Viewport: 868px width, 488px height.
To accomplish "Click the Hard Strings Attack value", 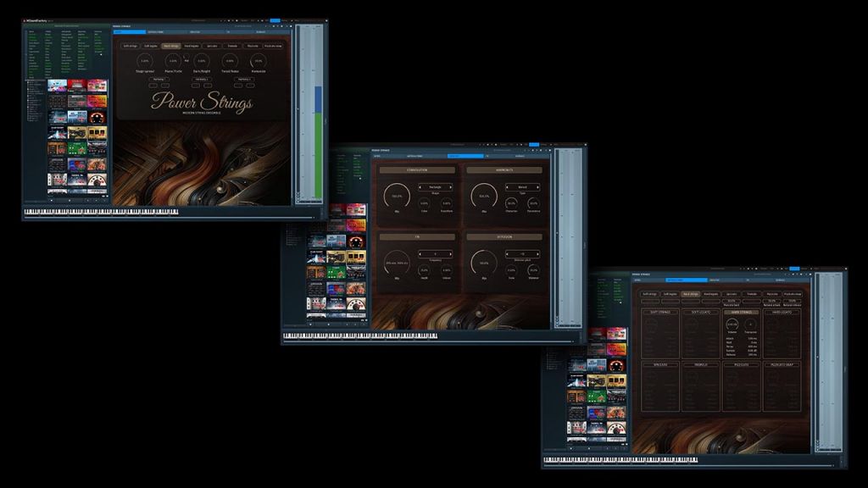I will [x=753, y=338].
